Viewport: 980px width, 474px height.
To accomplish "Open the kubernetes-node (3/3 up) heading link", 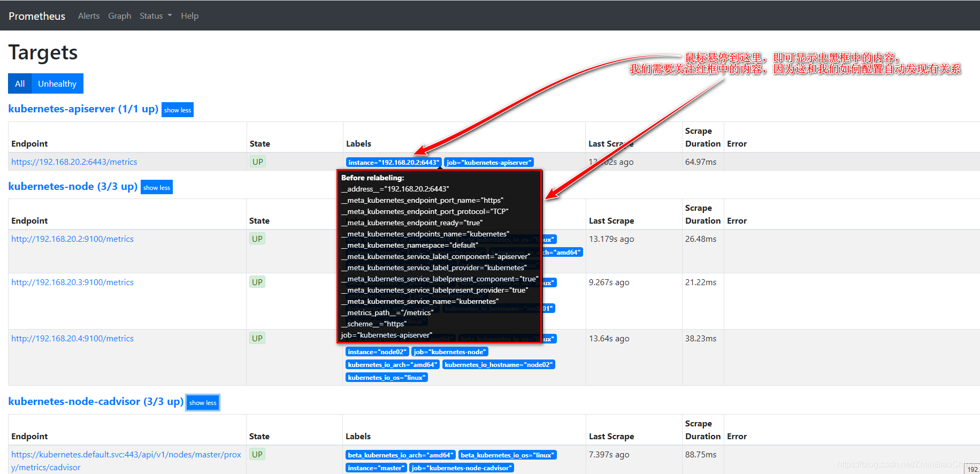I will pos(73,186).
